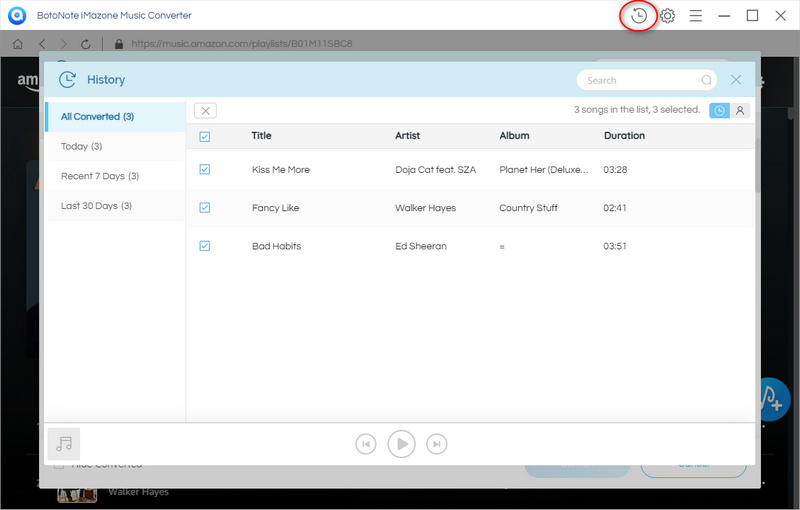800x510 pixels.
Task: Click the padlock icon beside URL
Action: point(119,44)
